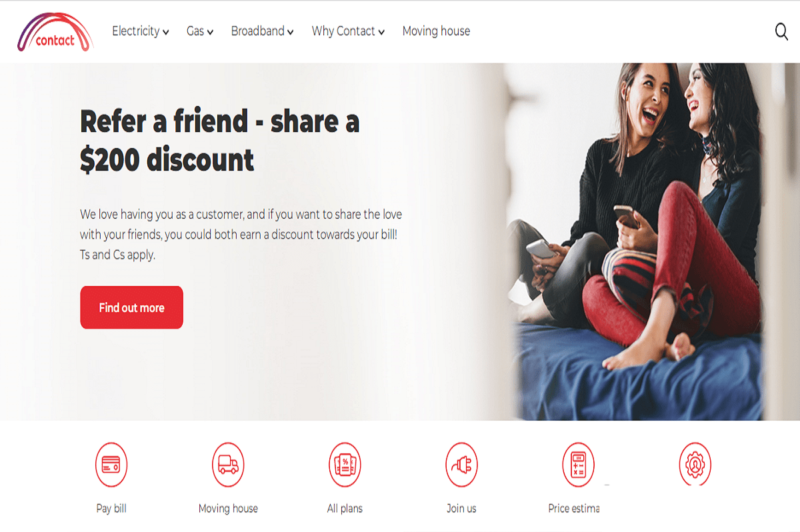Go to Moving house in navigation
The width and height of the screenshot is (800, 532).
click(436, 31)
